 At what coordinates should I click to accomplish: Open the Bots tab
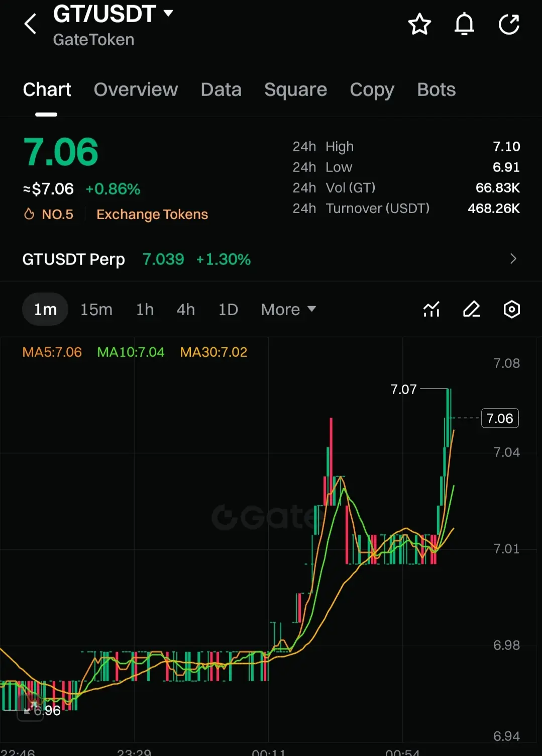(x=436, y=89)
